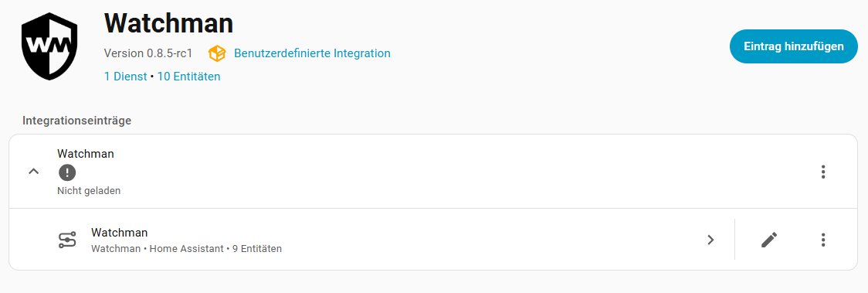Click the orange custom integration box icon
The width and height of the screenshot is (868, 293).
coord(217,53)
